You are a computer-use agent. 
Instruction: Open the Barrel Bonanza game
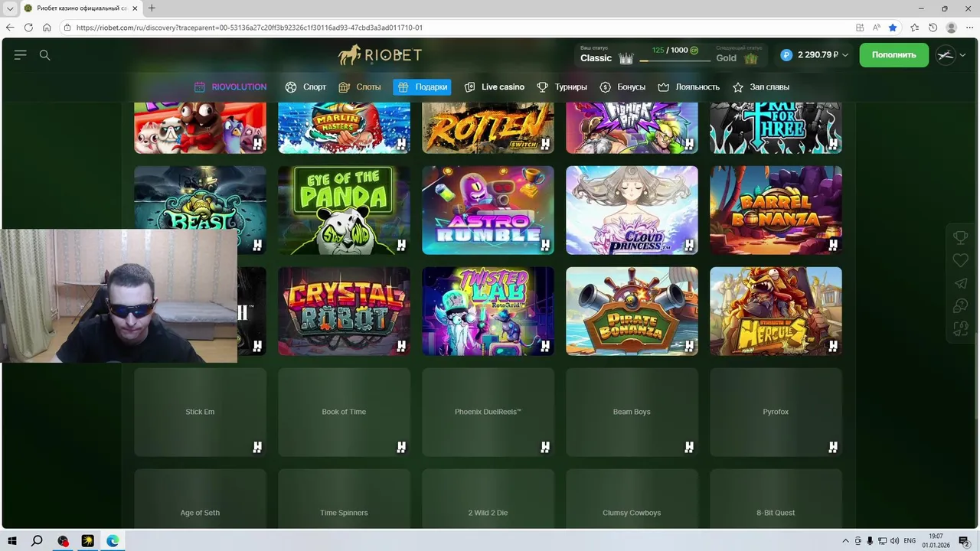coord(776,210)
